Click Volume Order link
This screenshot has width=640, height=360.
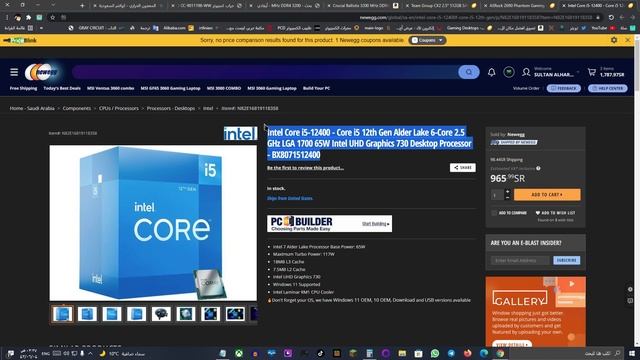coord(526,88)
